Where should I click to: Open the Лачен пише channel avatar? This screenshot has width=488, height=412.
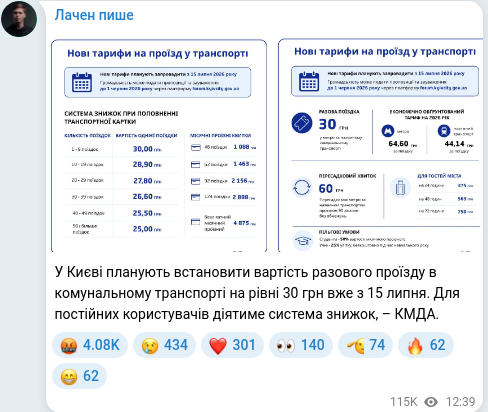click(x=19, y=18)
